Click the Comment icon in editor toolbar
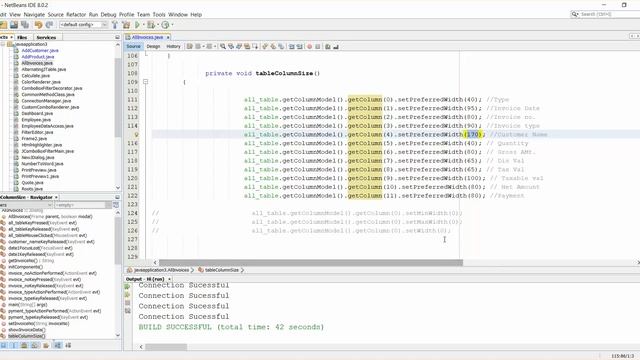Image resolution: width=640 pixels, height=360 pixels. pyautogui.click(x=327, y=47)
